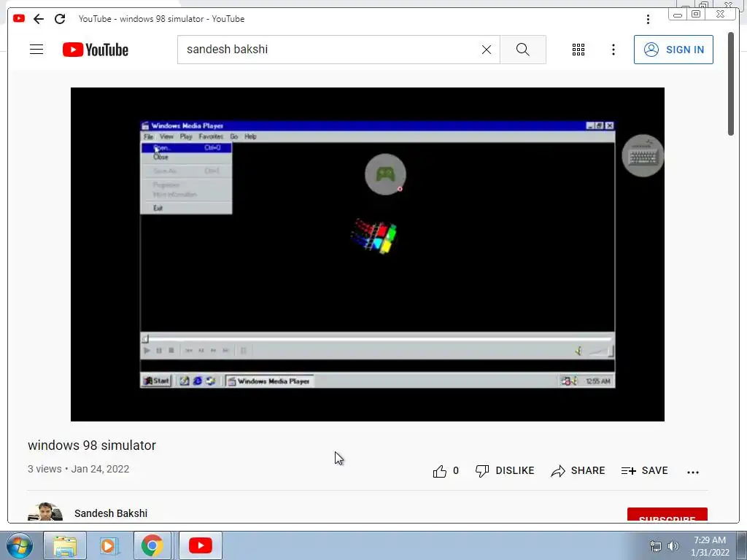747x560 pixels.
Task: Click the system tray volume speaker icon
Action: (x=673, y=546)
